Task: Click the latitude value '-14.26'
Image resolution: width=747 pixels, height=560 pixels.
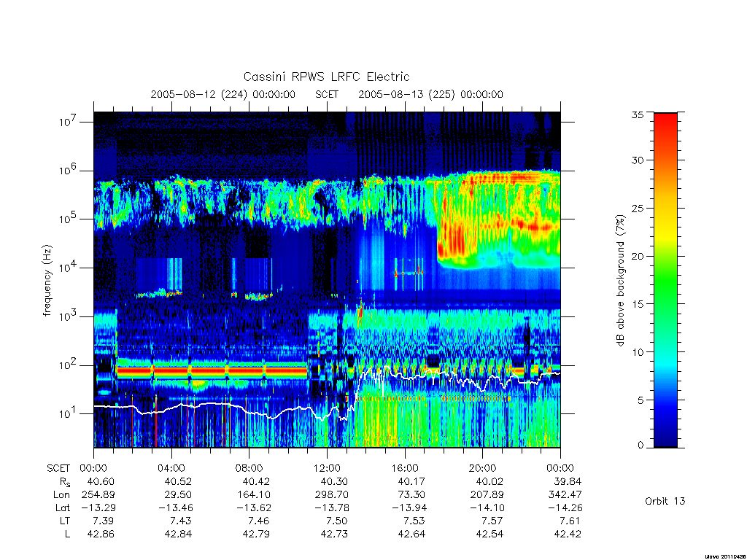Action: pos(565,507)
